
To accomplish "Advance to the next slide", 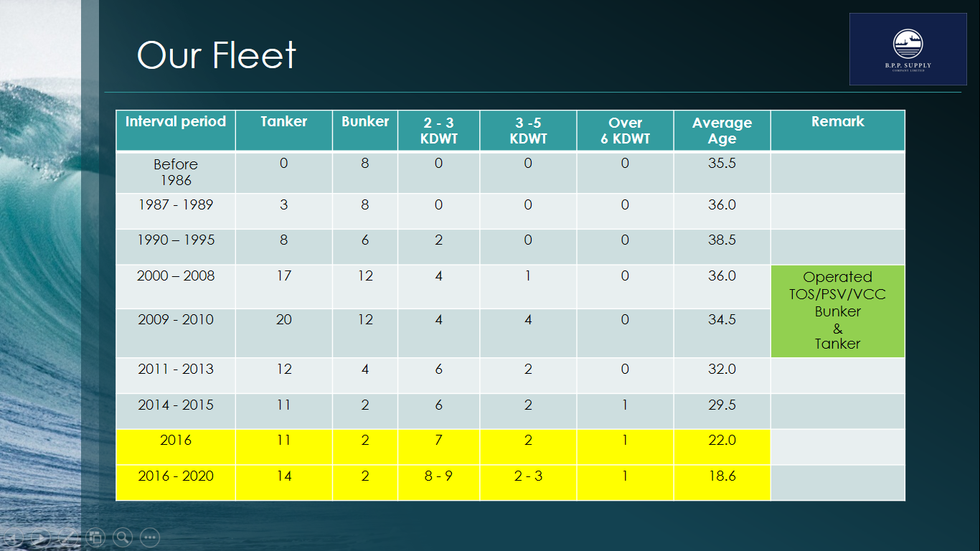I will coord(41,537).
